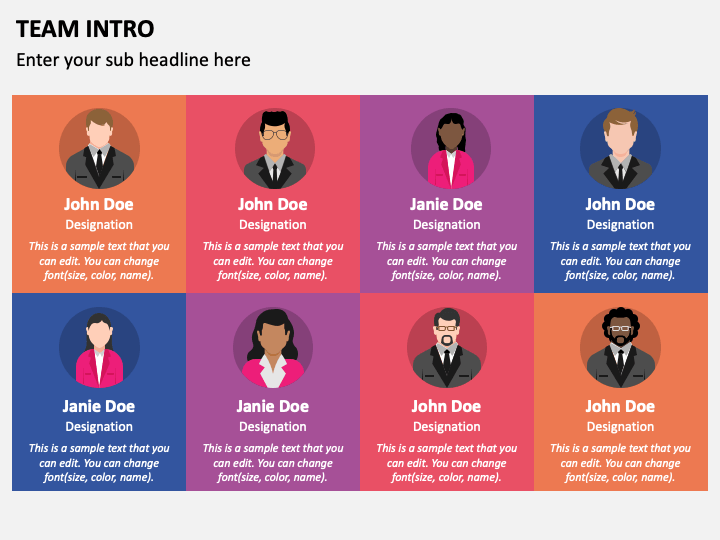
Task: Click 'Designation' in the bottom purple card
Action: click(x=273, y=427)
